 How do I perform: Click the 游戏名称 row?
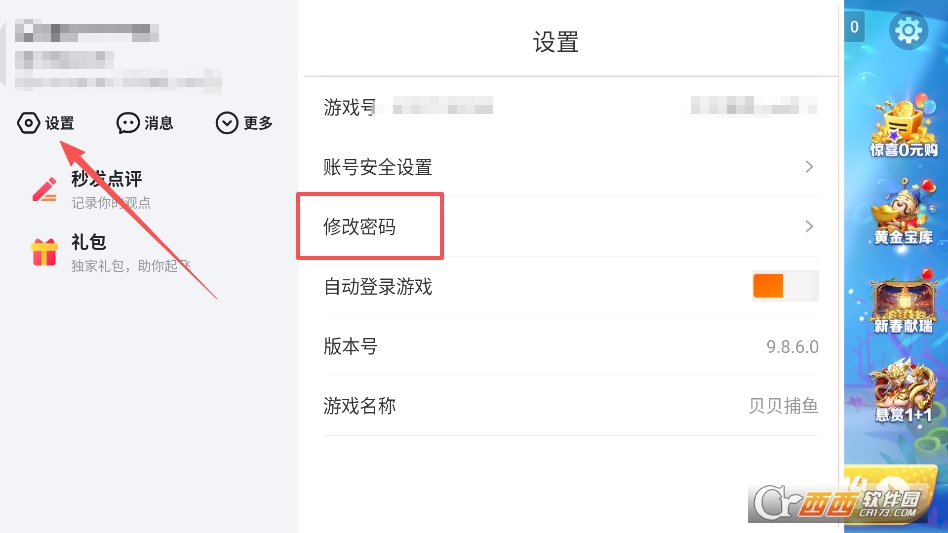[x=570, y=406]
